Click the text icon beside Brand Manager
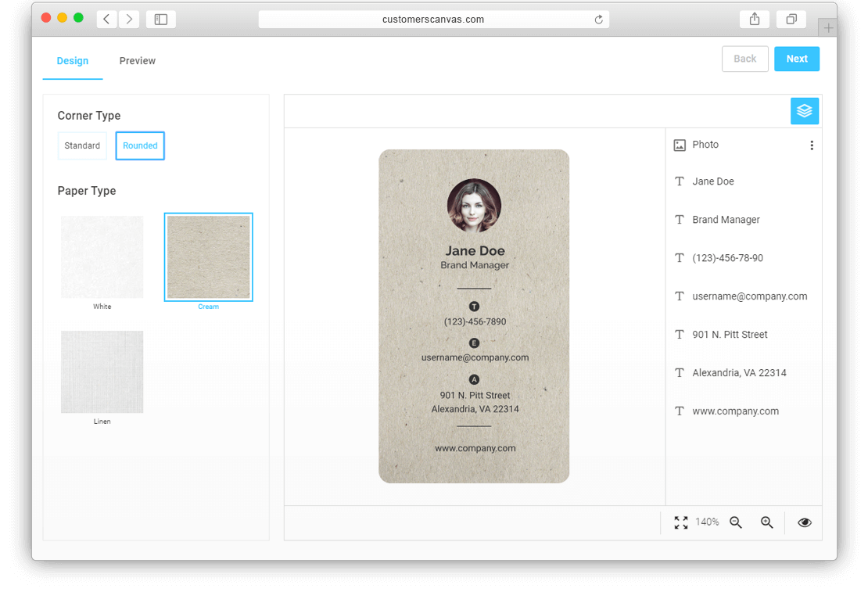The height and width of the screenshot is (610, 868). [x=680, y=220]
